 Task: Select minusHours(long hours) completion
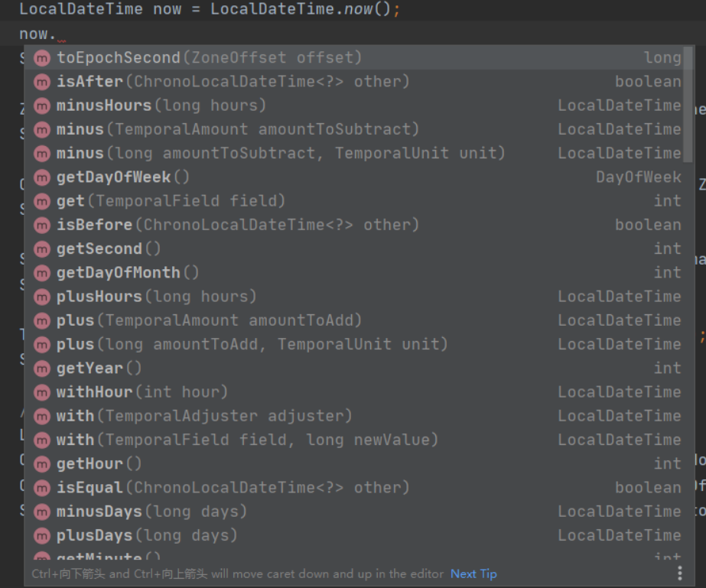tap(161, 106)
